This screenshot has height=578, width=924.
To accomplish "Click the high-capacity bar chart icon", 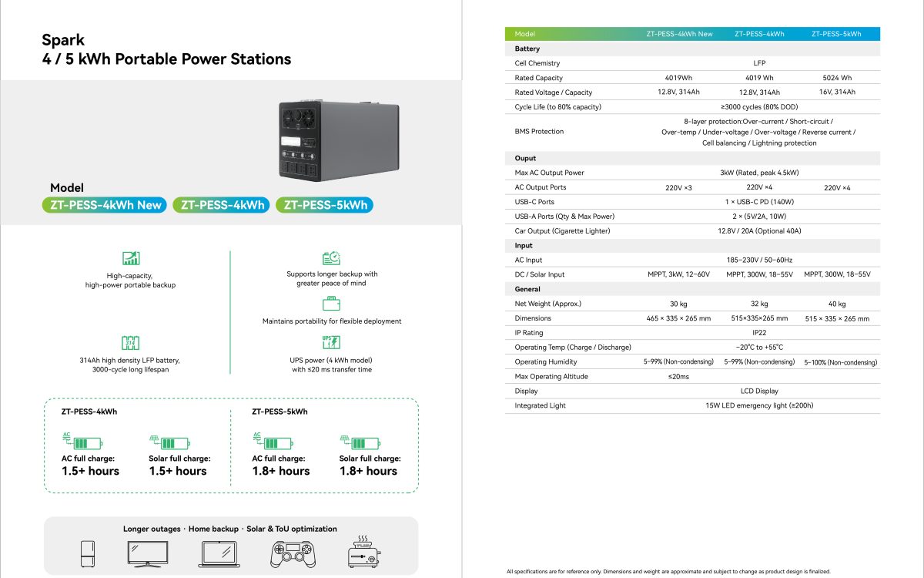I will point(131,259).
